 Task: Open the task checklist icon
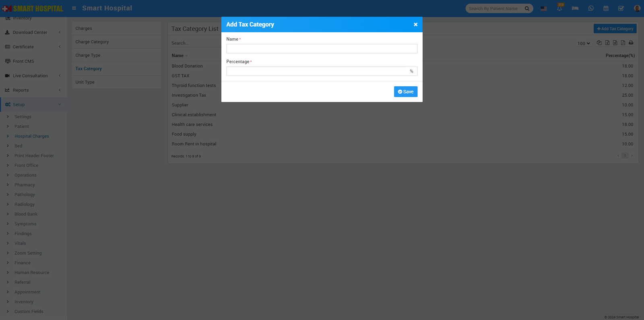pos(621,8)
